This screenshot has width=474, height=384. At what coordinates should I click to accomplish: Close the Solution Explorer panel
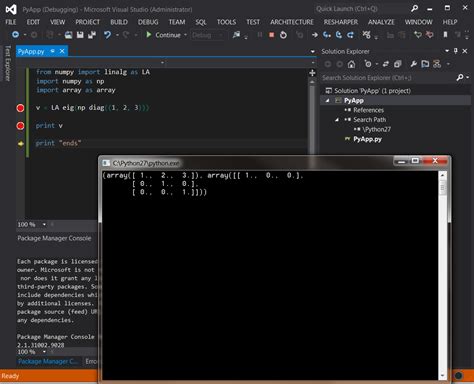pos(465,51)
